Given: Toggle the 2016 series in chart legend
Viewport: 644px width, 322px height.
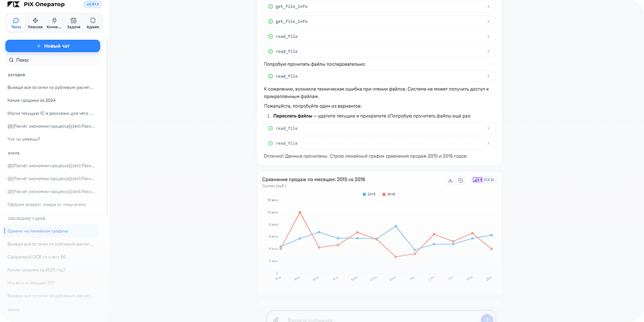Looking at the screenshot, I should click(x=388, y=195).
